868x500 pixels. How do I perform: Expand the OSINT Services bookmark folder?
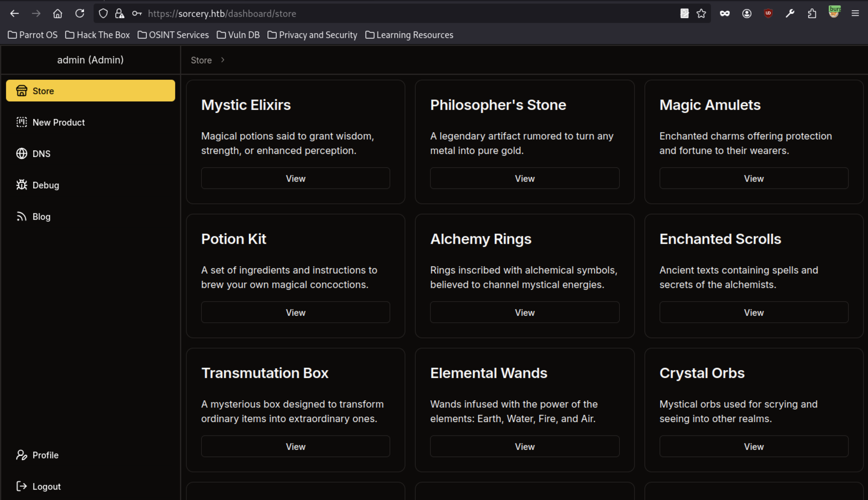pyautogui.click(x=173, y=35)
